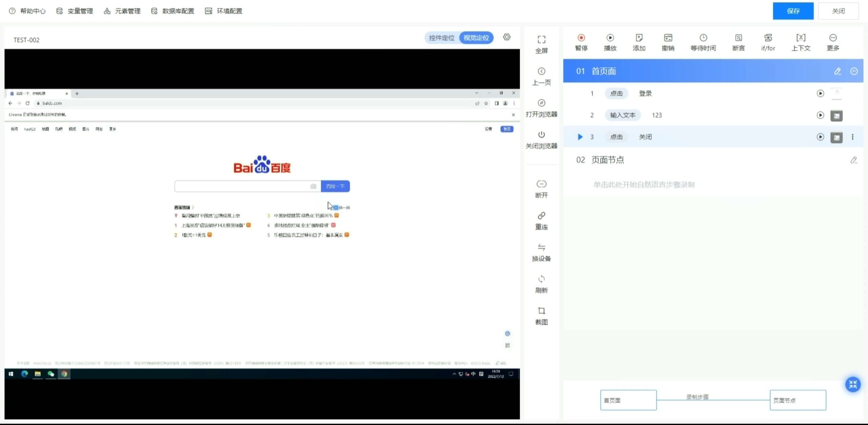The image size is (868, 425).
Task: Click the 截图 screenshot crop icon
Action: 541,311
